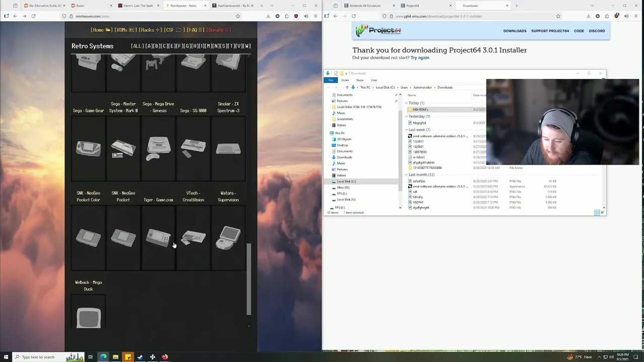Collapse the 'Last month (33)' group
This screenshot has height=362, width=644.
point(407,175)
